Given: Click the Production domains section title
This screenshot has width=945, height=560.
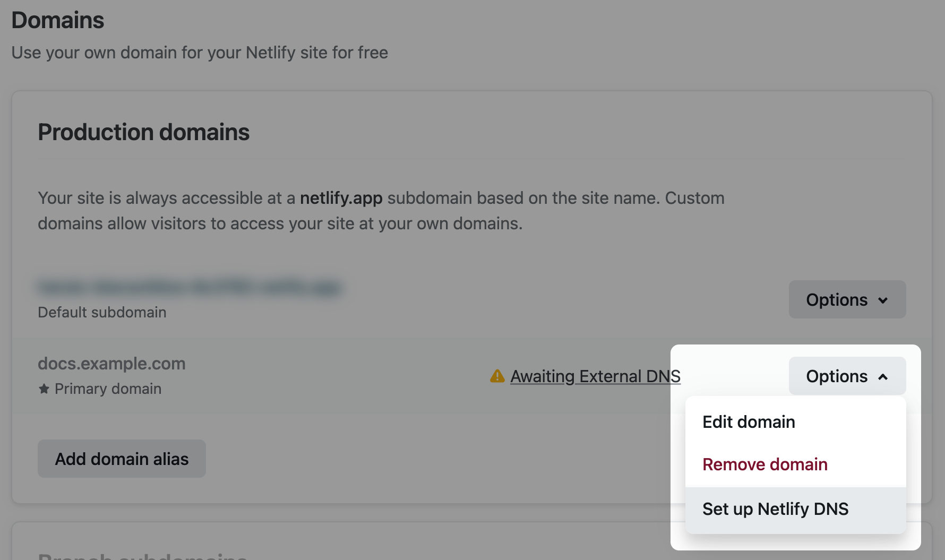Looking at the screenshot, I should pos(143,132).
